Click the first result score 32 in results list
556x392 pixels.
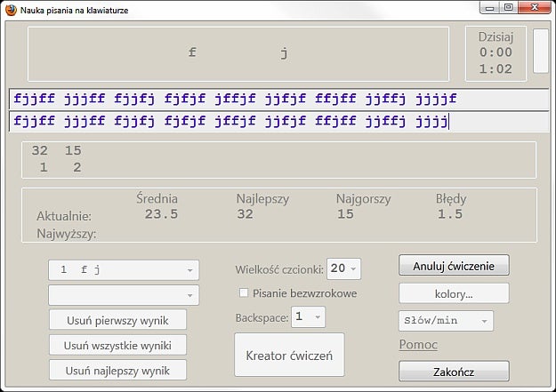pos(39,150)
